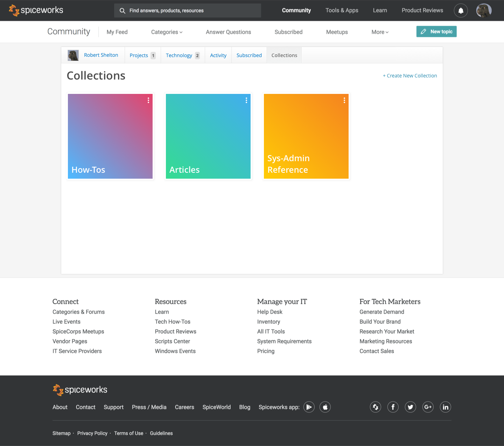Switch to the Technology tab
504x446 pixels.
(183, 55)
